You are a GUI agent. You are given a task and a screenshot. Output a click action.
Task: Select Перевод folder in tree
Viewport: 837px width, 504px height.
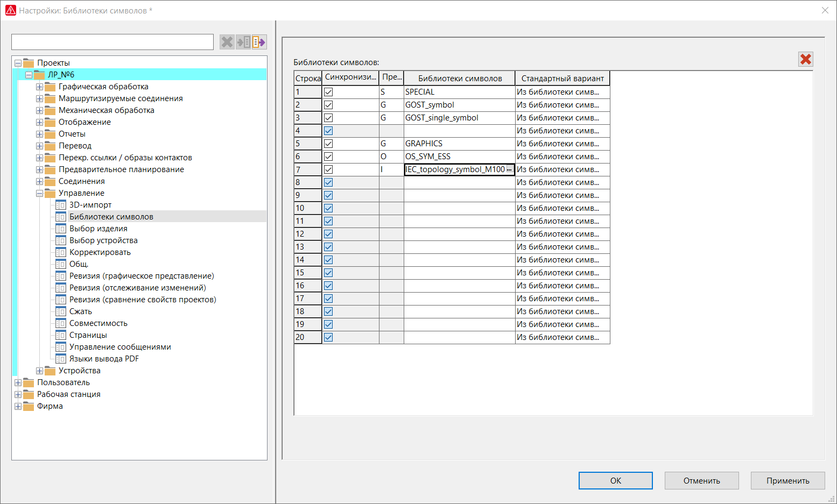75,146
